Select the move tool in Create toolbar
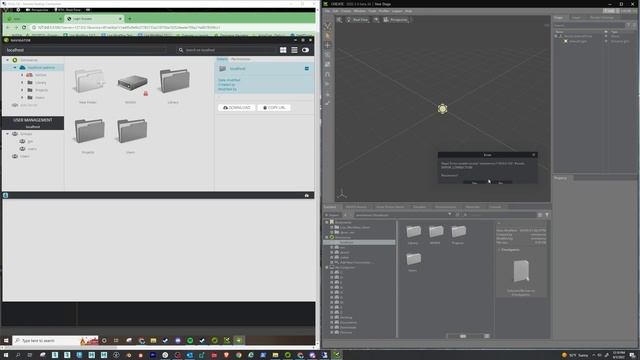The width and height of the screenshot is (640, 360). coord(327,45)
